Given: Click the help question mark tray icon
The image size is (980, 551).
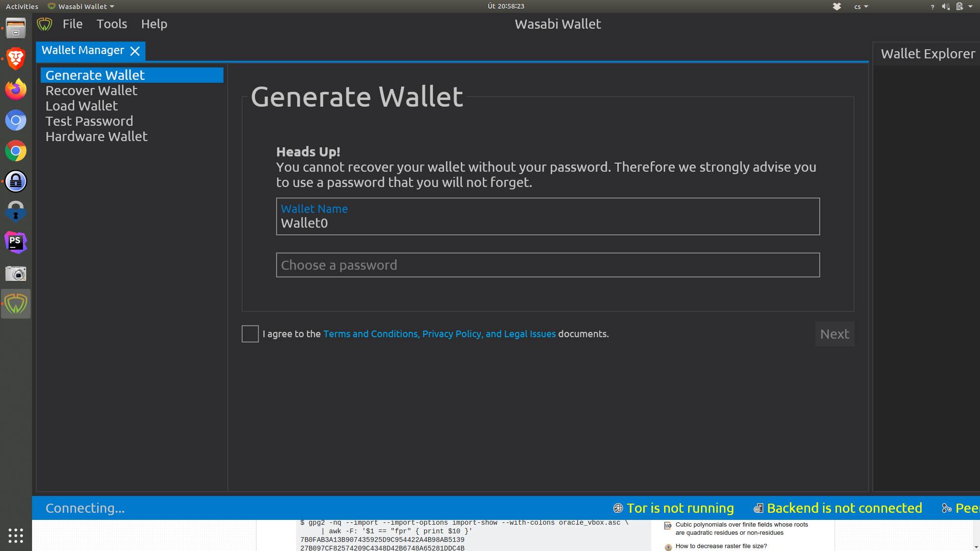Looking at the screenshot, I should tap(932, 7).
